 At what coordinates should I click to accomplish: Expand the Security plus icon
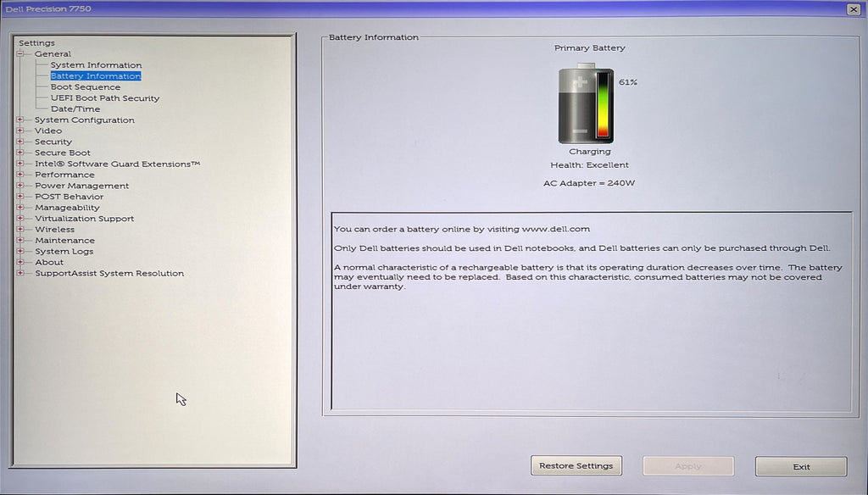(x=20, y=142)
